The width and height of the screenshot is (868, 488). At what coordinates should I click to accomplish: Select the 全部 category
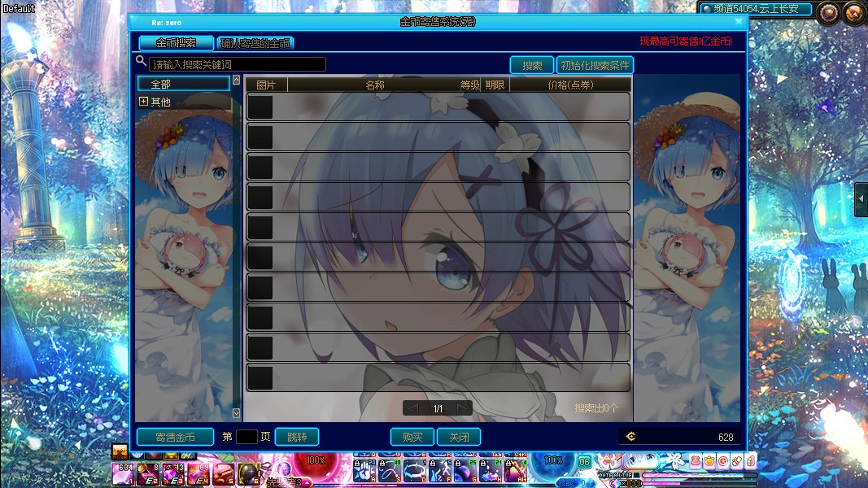(183, 84)
